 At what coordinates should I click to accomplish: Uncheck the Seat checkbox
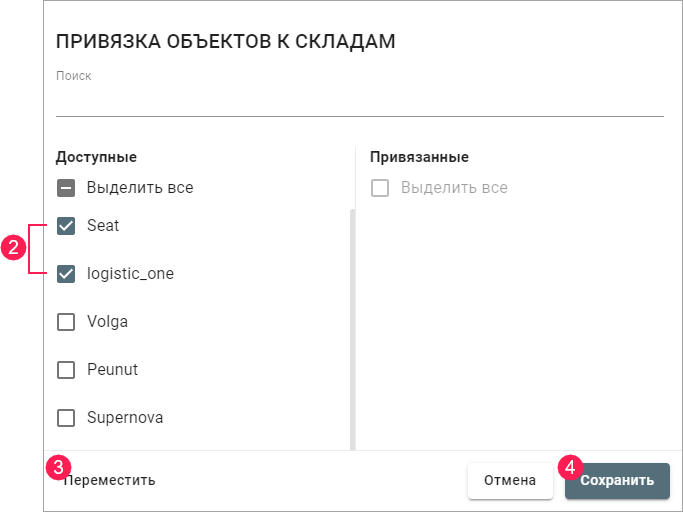point(66,226)
